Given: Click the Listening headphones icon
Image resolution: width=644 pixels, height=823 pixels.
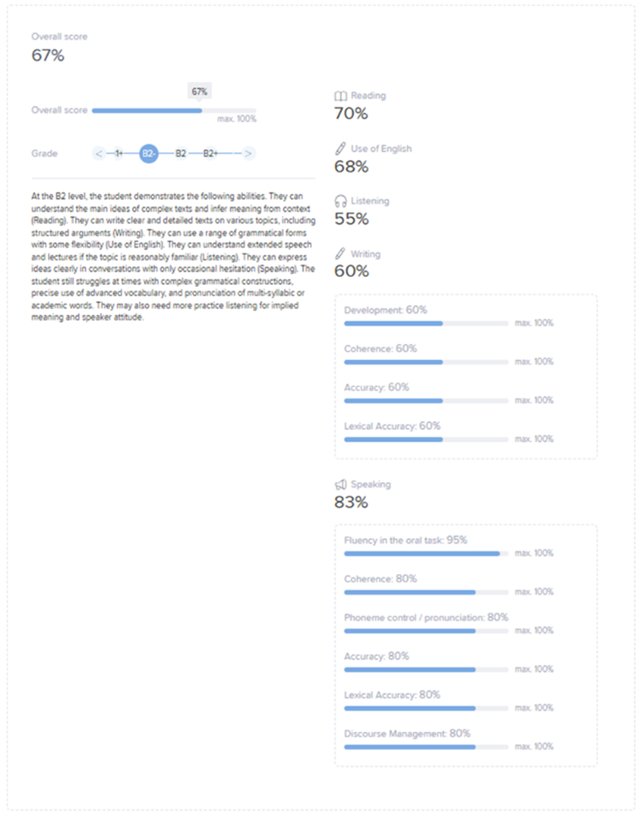Looking at the screenshot, I should click(341, 201).
